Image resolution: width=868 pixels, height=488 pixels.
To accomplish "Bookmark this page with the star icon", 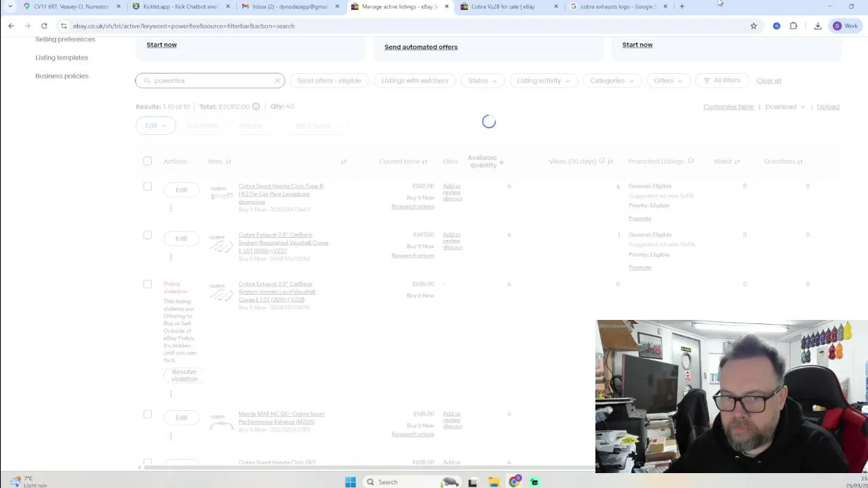I will pos(753,26).
